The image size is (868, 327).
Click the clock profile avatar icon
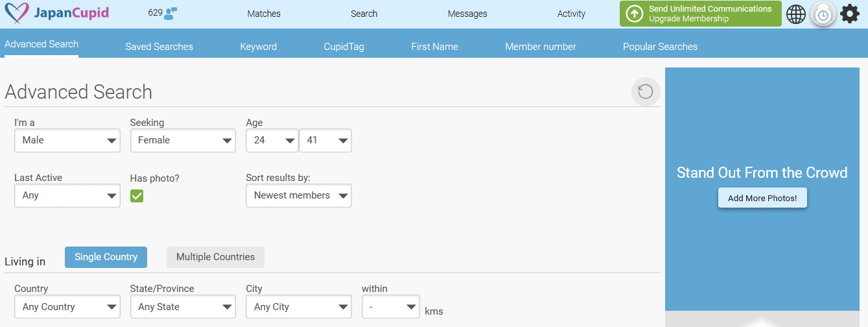click(x=823, y=14)
